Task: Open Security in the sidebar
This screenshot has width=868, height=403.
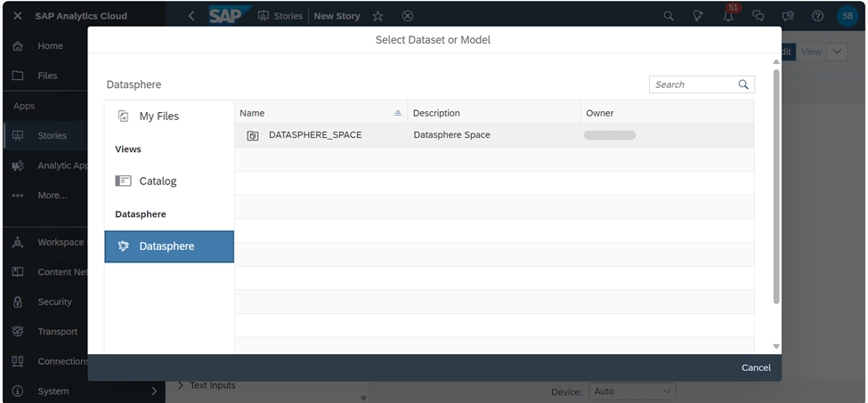Action: tap(54, 302)
